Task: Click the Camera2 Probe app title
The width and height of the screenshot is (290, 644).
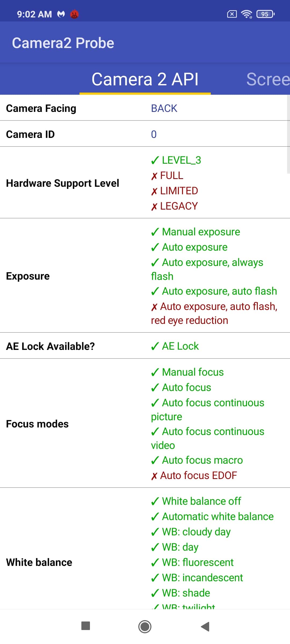Action: pyautogui.click(x=63, y=43)
